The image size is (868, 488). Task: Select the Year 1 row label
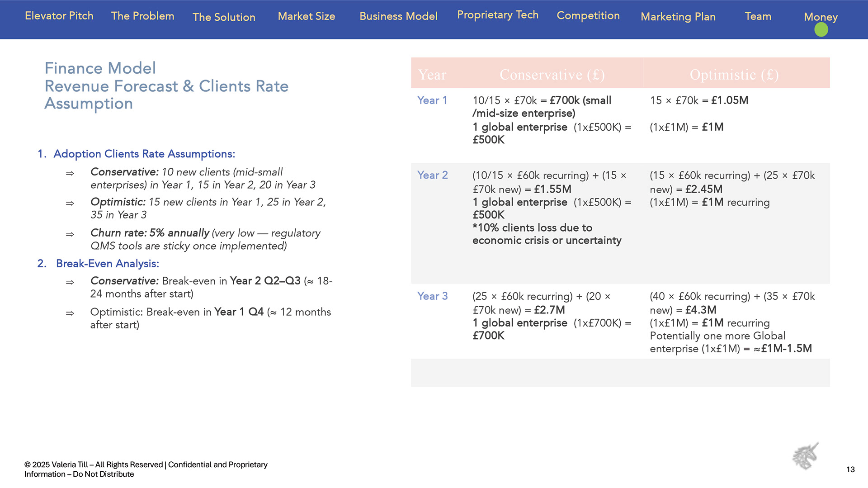coord(432,100)
